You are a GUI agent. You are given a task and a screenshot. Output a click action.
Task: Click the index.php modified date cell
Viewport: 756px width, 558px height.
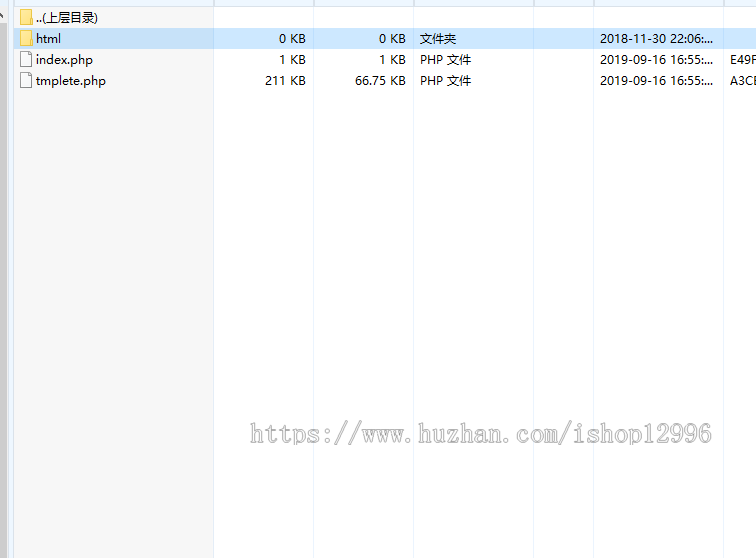pos(656,59)
